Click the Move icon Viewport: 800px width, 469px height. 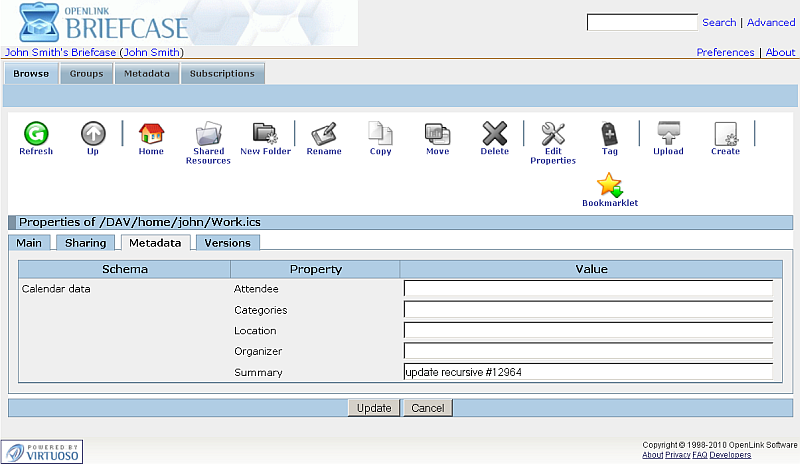[437, 133]
